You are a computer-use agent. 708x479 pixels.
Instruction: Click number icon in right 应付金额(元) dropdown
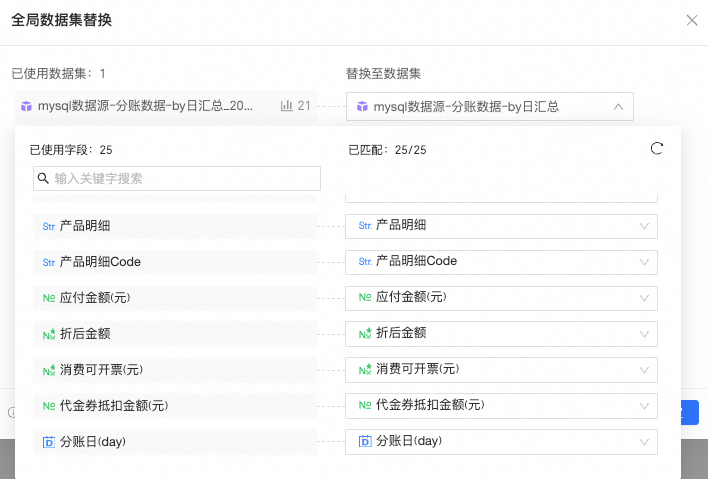(x=365, y=298)
